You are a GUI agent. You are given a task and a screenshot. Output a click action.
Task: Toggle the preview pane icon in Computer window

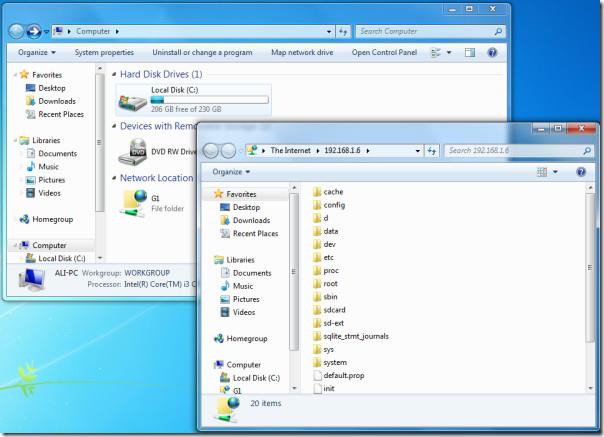(x=470, y=52)
